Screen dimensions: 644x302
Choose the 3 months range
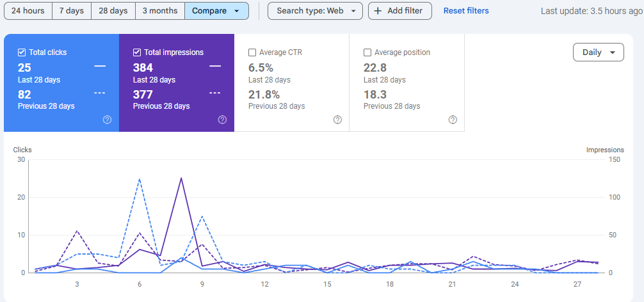160,11
